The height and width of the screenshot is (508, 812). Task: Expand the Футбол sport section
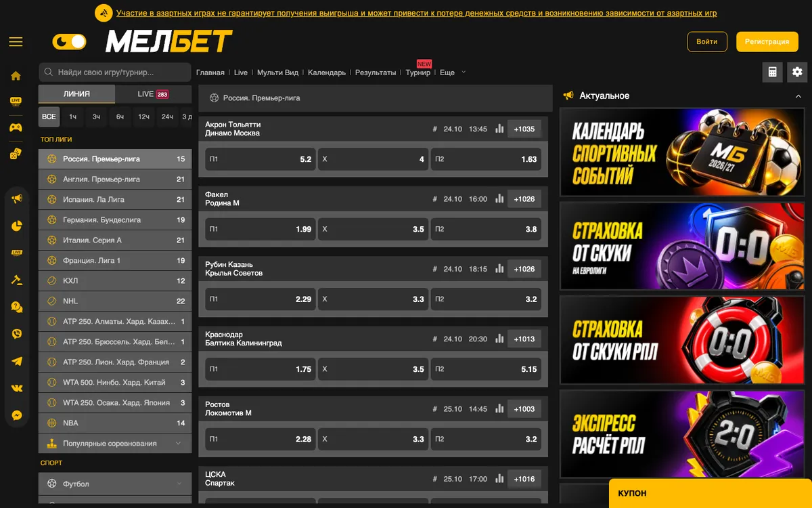pos(115,484)
